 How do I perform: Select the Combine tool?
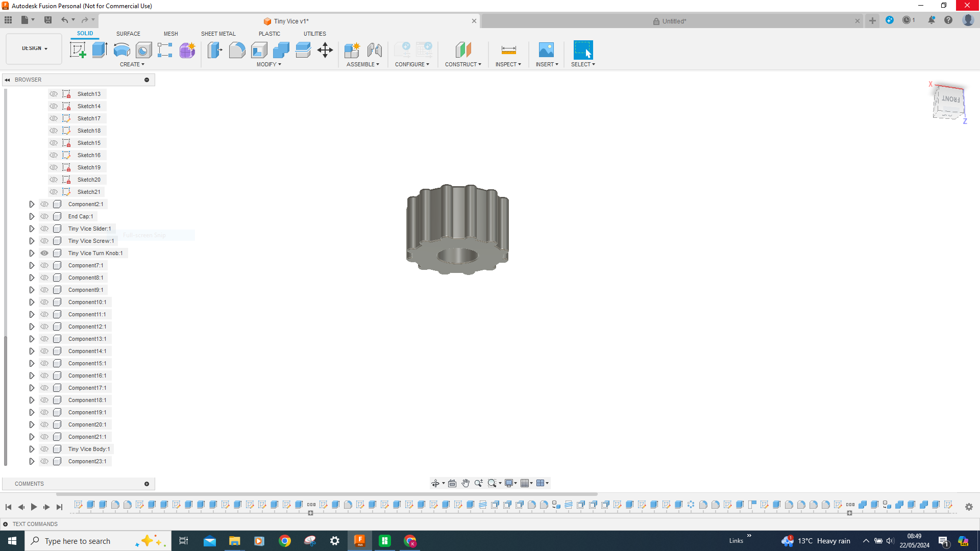point(281,50)
